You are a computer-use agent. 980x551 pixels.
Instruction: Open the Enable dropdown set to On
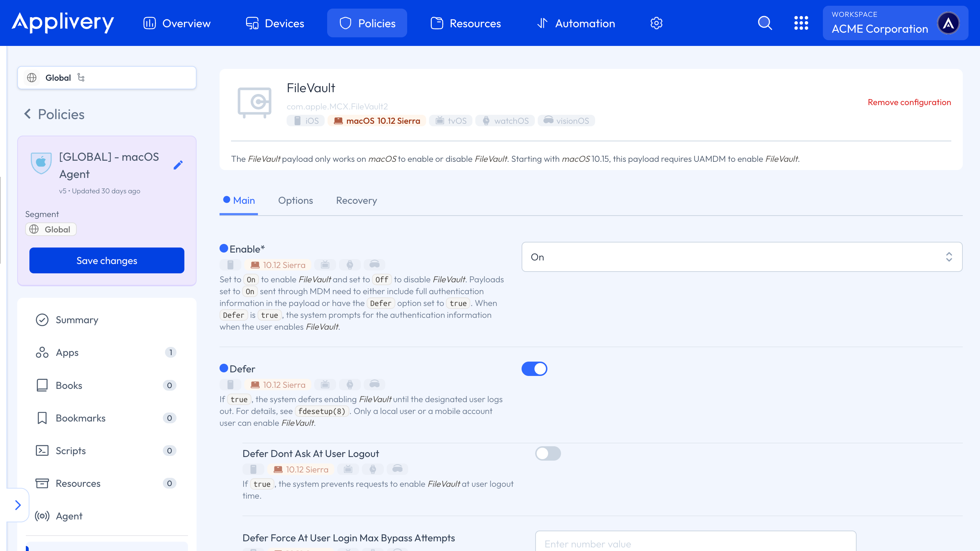[x=741, y=257]
